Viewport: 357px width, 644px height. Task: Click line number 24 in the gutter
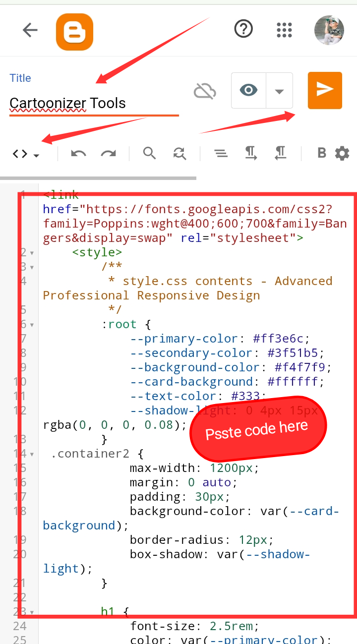[20, 626]
